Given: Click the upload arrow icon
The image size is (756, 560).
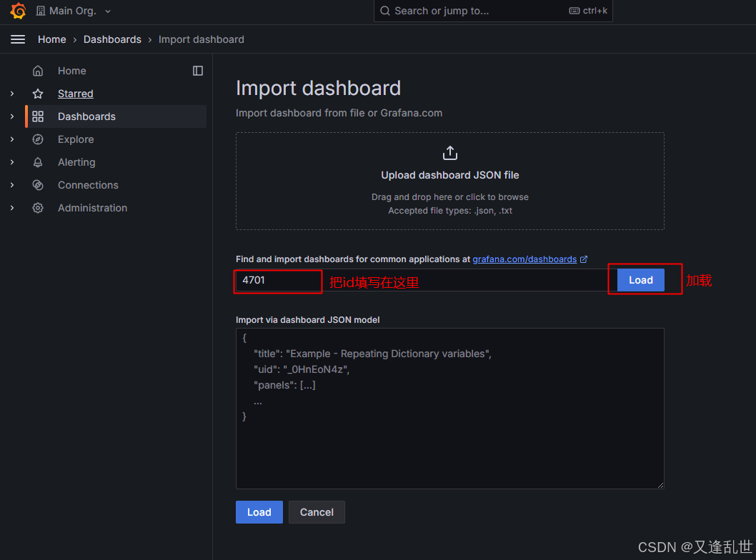Looking at the screenshot, I should (450, 153).
